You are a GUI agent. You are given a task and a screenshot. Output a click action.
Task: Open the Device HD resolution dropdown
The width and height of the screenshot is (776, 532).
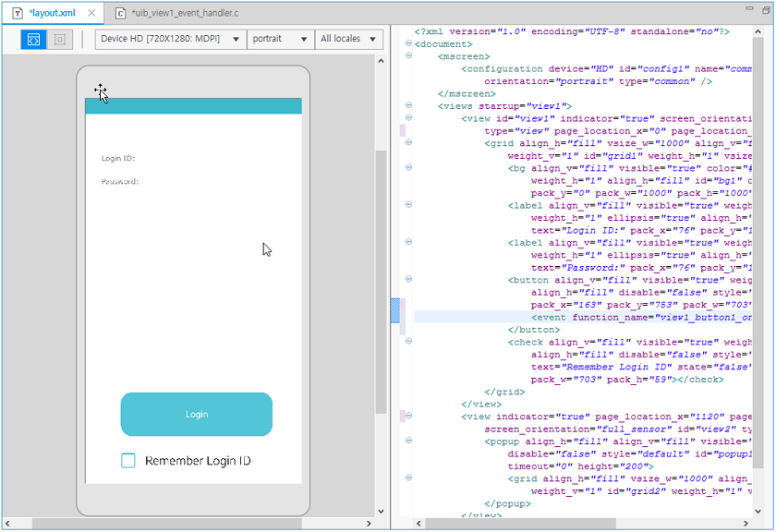pos(170,40)
